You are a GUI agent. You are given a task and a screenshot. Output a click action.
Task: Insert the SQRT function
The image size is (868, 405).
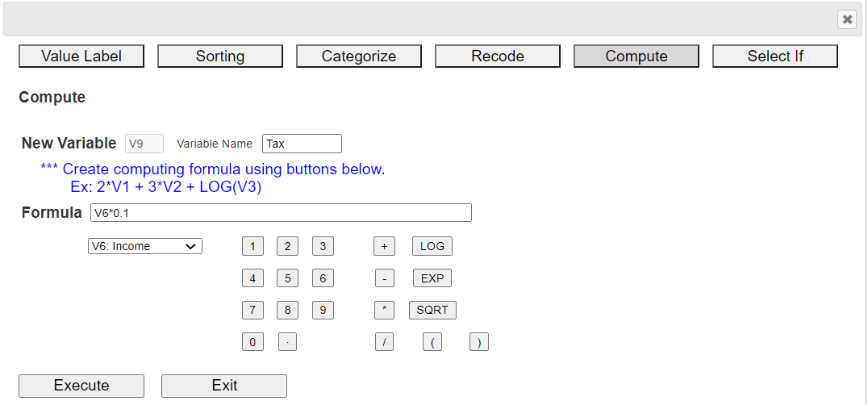[x=432, y=311]
